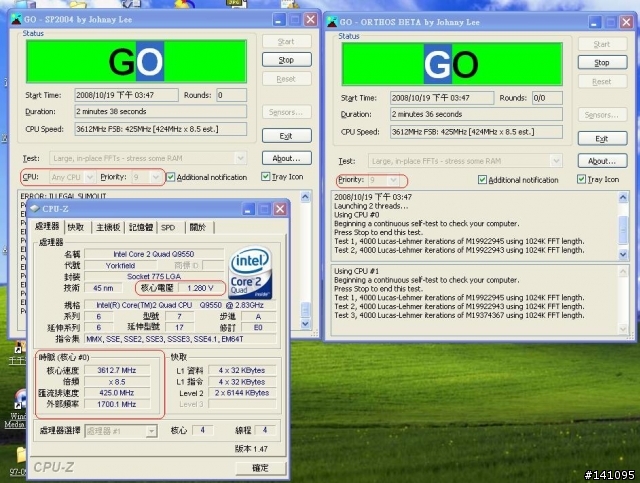This screenshot has height=483, width=640.
Task: Click the ERROR: ILLEGAL SUMOUT log line
Action: tap(63, 196)
